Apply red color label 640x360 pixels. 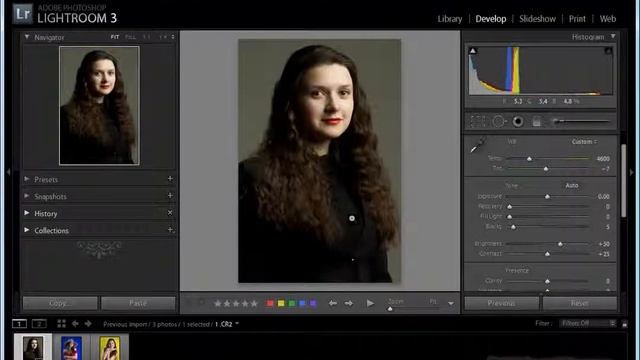pos(270,303)
